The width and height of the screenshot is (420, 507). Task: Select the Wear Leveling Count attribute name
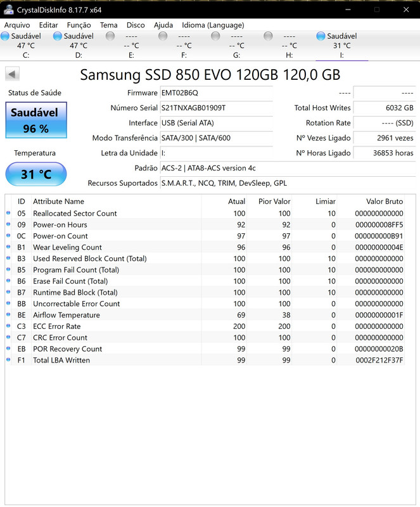67,247
